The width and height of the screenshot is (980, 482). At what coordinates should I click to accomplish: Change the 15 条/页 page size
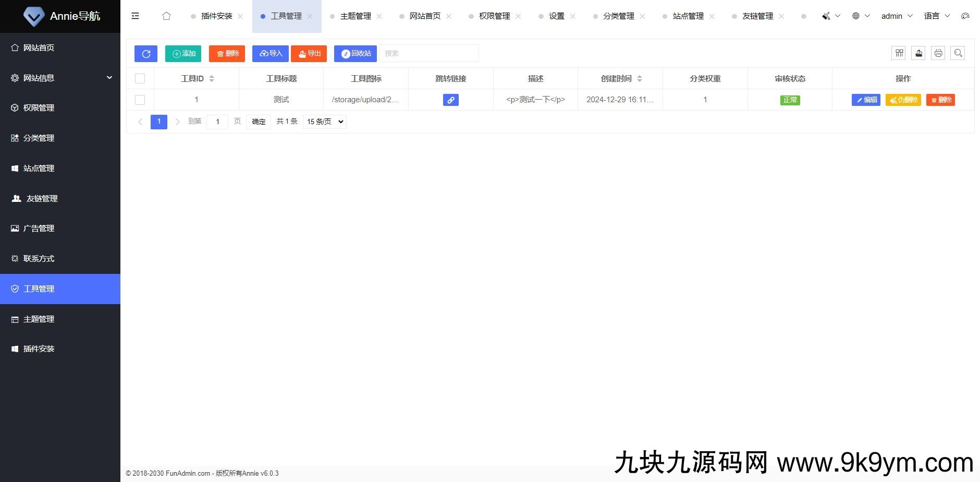(x=325, y=122)
